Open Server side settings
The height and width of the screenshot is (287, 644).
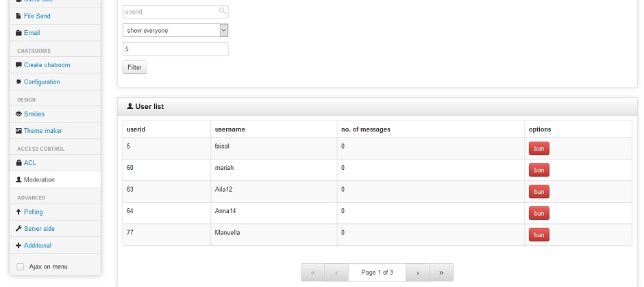click(39, 229)
